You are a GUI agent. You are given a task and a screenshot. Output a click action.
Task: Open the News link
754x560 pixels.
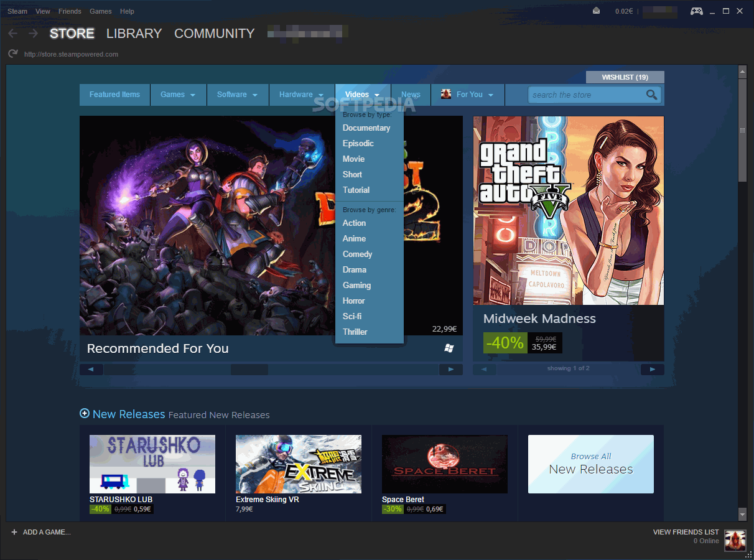point(411,95)
